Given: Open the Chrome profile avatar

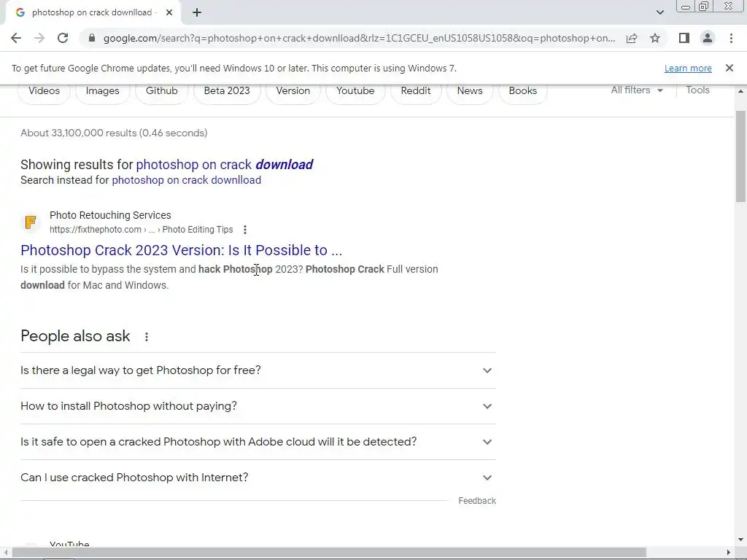Looking at the screenshot, I should click(x=708, y=38).
